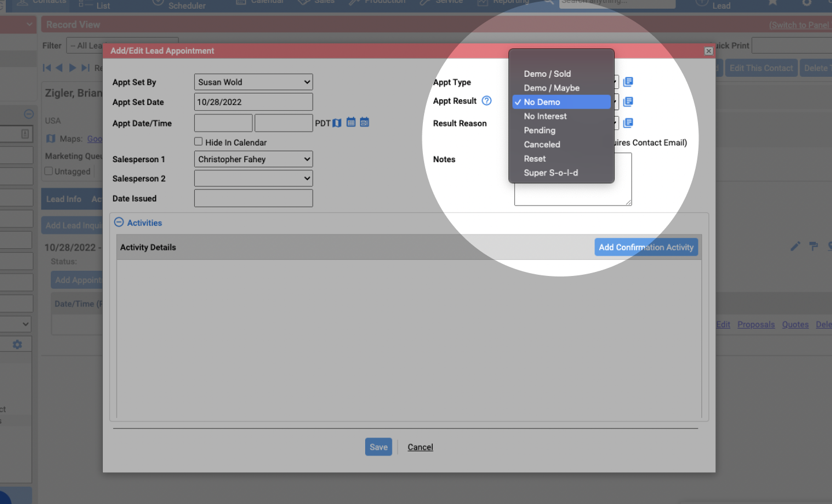Click the Appt Result help icon

click(486, 100)
